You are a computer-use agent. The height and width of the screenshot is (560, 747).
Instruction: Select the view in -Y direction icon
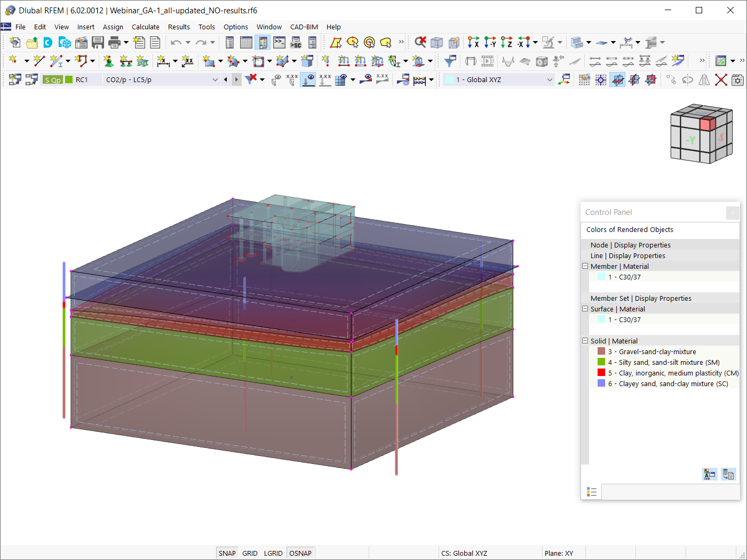[490, 42]
